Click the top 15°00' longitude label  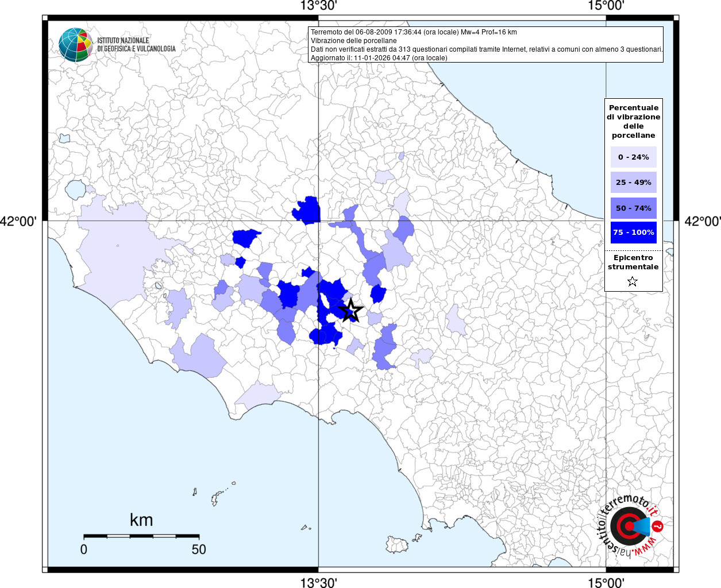pyautogui.click(x=606, y=6)
